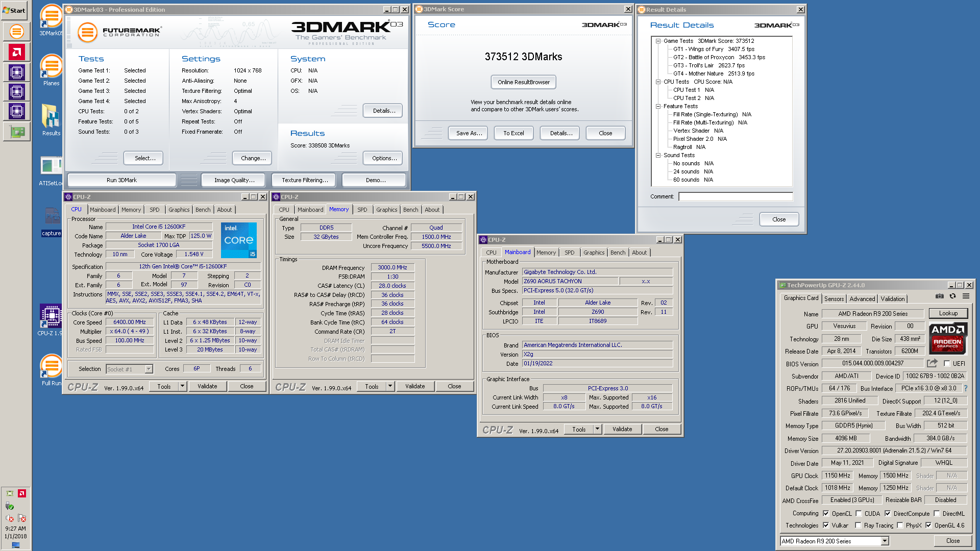Click the Online ResultBrowser button

click(524, 82)
